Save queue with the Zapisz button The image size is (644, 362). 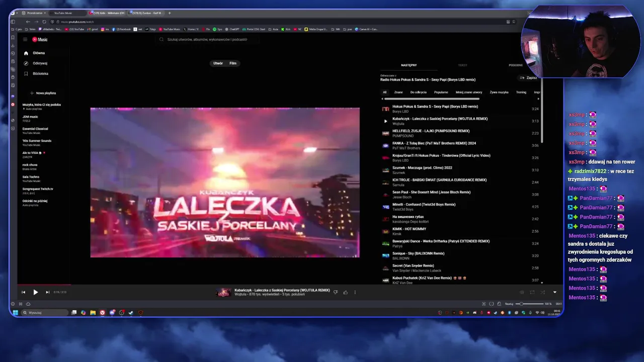tap(529, 78)
